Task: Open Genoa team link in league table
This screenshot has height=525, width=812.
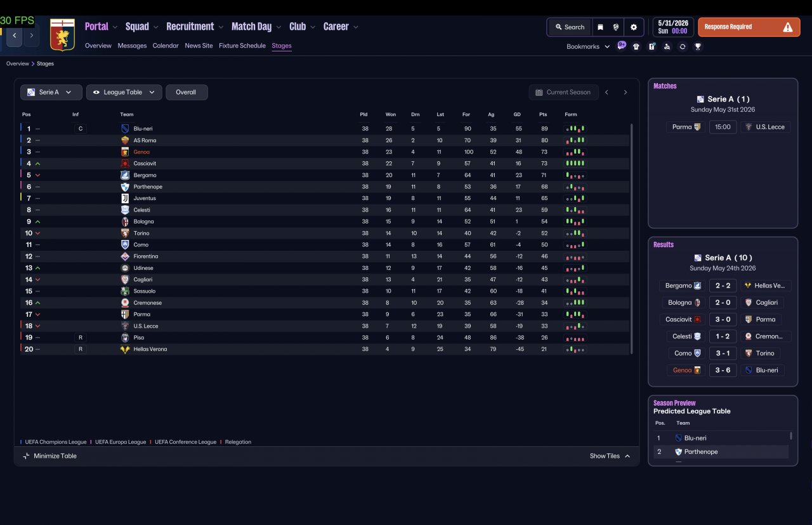Action: (141, 152)
